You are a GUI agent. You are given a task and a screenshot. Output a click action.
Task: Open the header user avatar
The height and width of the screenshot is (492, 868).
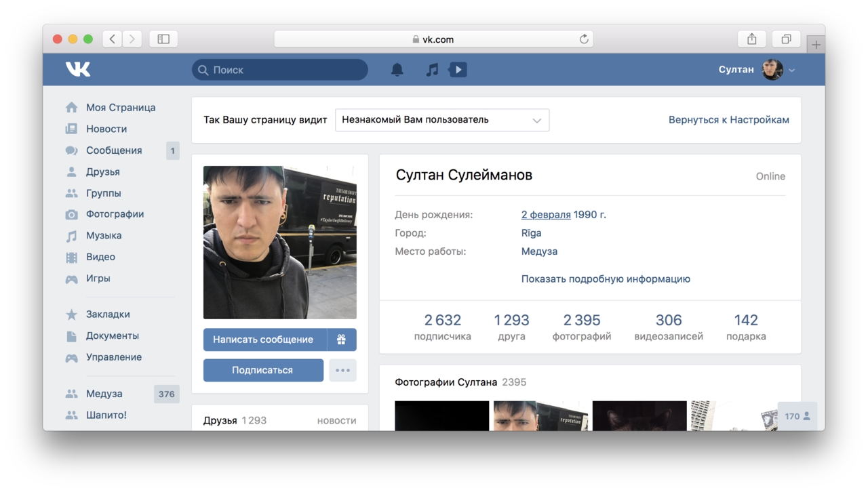pos(772,69)
